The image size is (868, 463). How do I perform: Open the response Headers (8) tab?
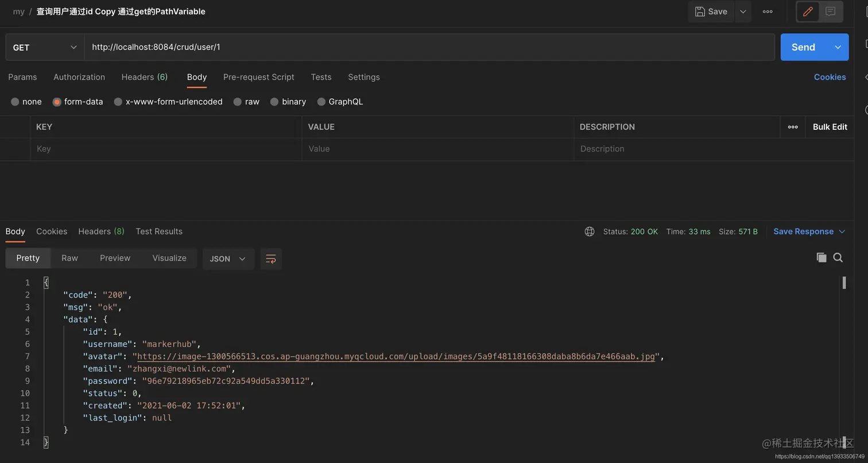coord(102,232)
